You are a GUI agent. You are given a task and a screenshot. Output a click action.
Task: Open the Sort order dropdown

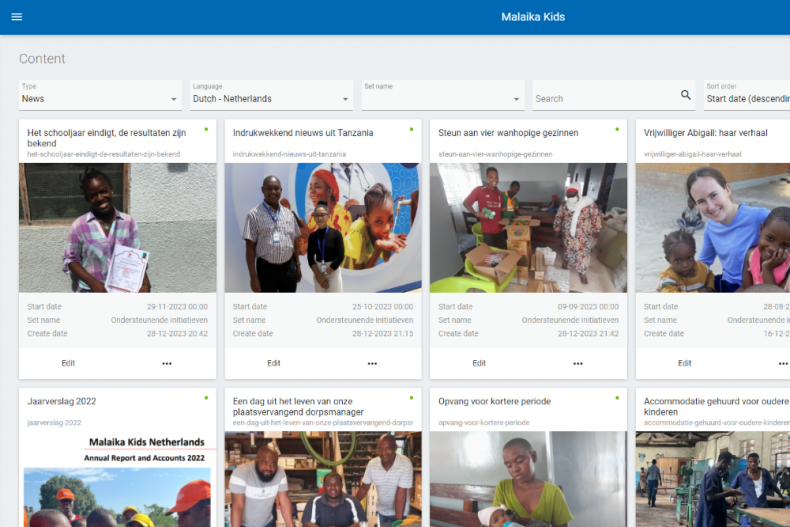pyautogui.click(x=746, y=98)
